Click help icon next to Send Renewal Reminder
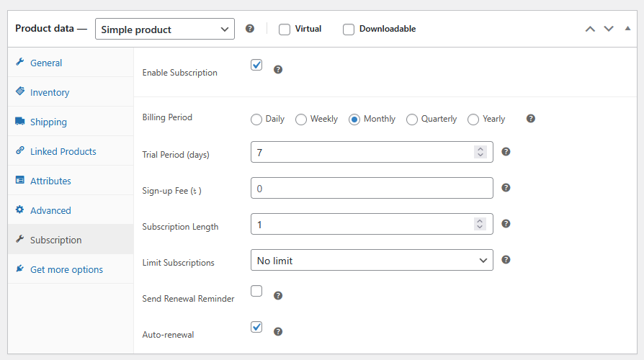This screenshot has width=644, height=360. 278,295
